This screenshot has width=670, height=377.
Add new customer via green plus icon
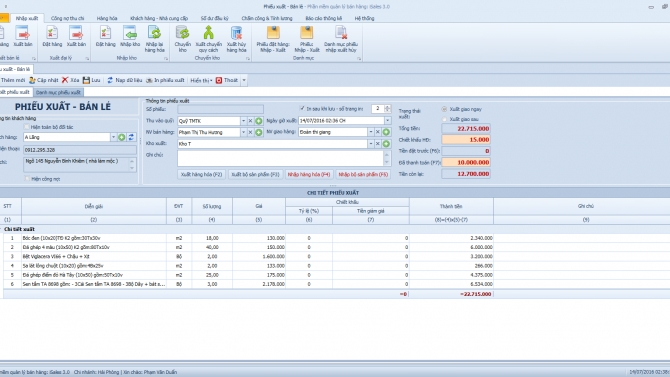pyautogui.click(x=122, y=137)
